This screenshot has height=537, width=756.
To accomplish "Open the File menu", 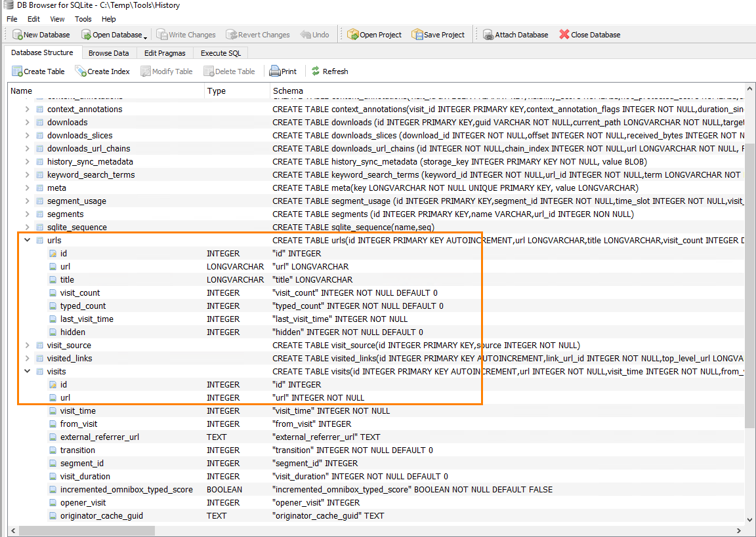I will (x=12, y=19).
